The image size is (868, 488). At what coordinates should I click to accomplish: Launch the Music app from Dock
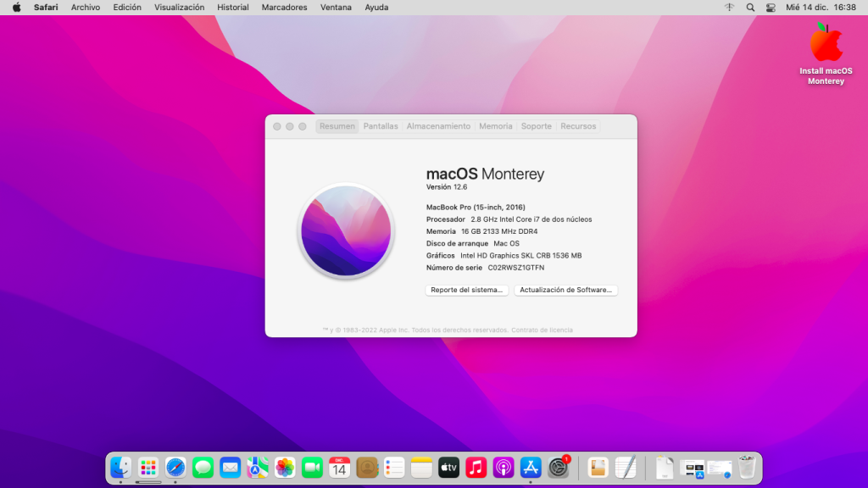476,467
